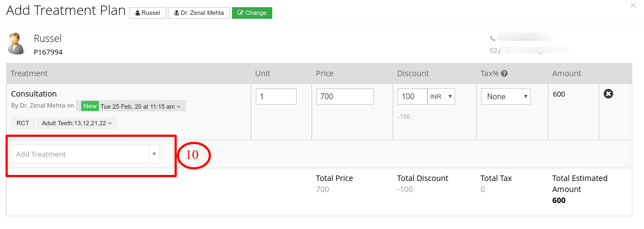Click the green Change button
This screenshot has height=229, width=644.
pos(252,13)
